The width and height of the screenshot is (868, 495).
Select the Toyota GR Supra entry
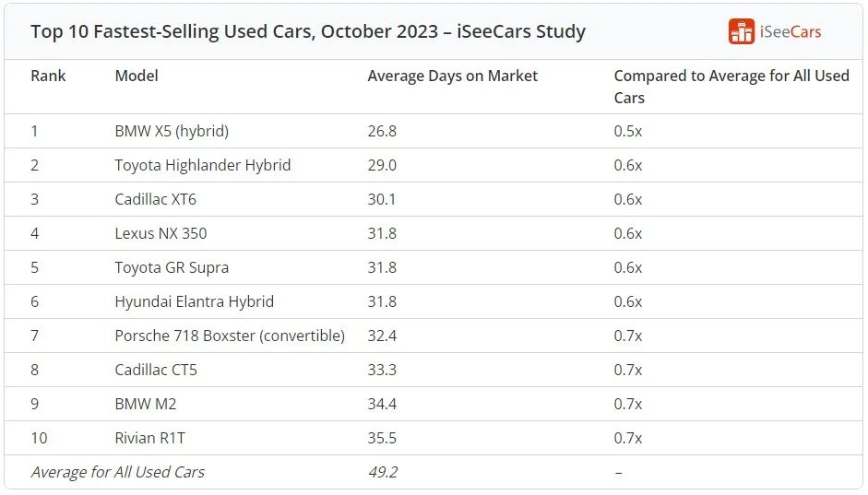(172, 267)
